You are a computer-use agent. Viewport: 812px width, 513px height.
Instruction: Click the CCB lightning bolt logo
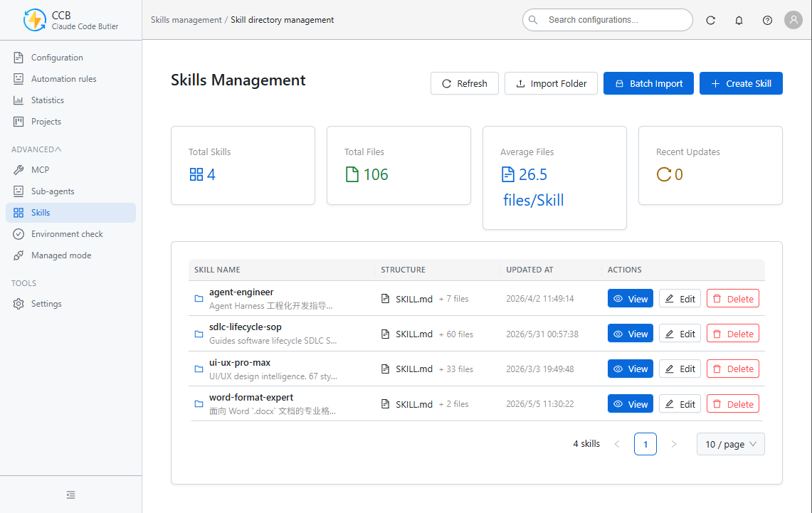click(35, 20)
